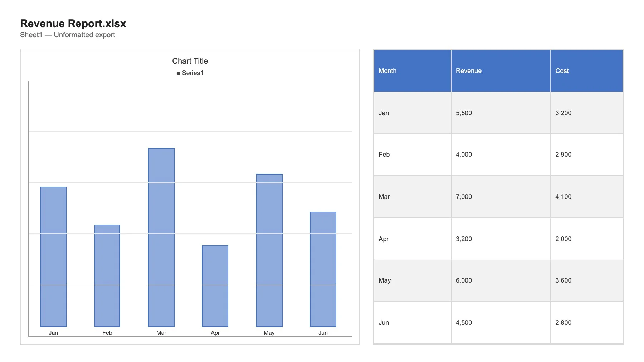Click the Apr axis label
This screenshot has height=362, width=644.
[215, 333]
